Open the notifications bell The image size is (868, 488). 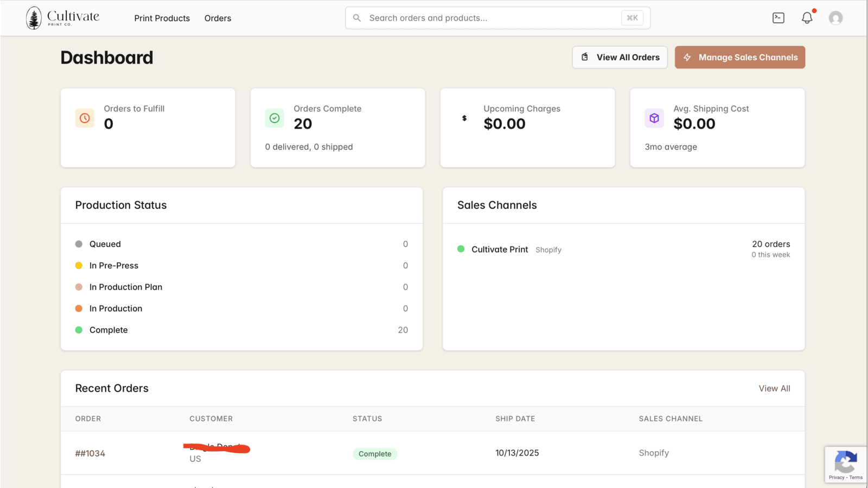tap(807, 18)
